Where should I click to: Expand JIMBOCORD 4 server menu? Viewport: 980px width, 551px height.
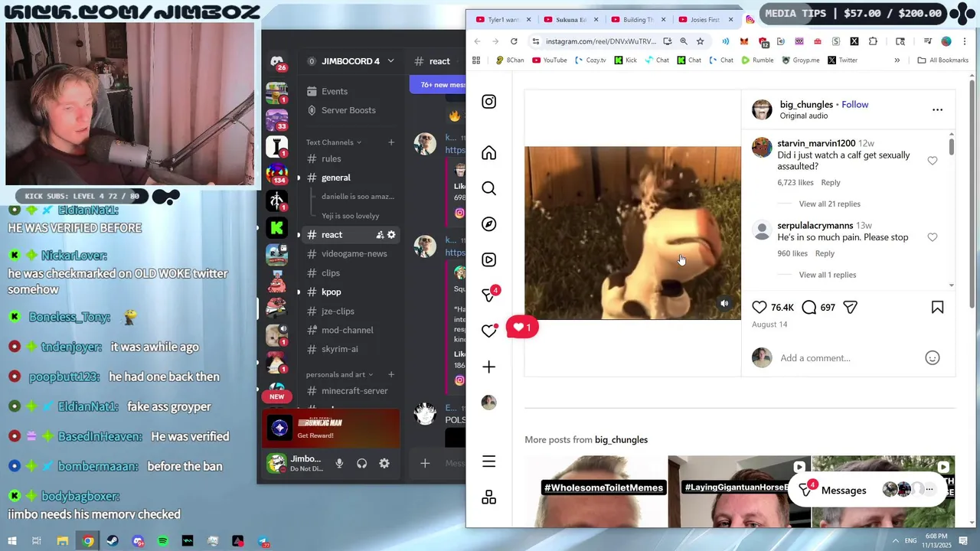pos(390,61)
